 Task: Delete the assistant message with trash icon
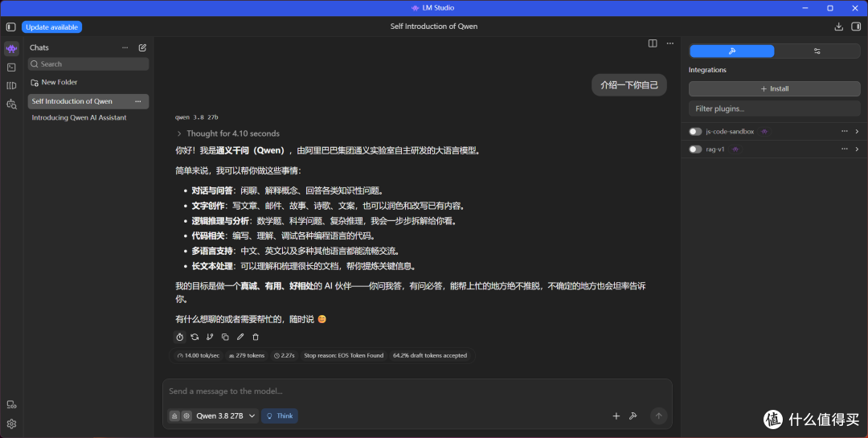[x=256, y=337]
